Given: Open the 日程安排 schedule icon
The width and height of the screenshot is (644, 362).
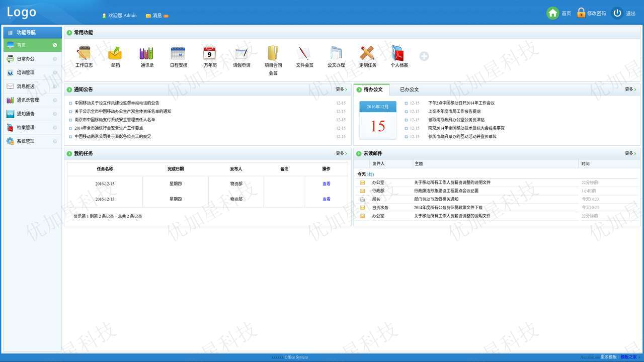Looking at the screenshot, I should pos(178,53).
